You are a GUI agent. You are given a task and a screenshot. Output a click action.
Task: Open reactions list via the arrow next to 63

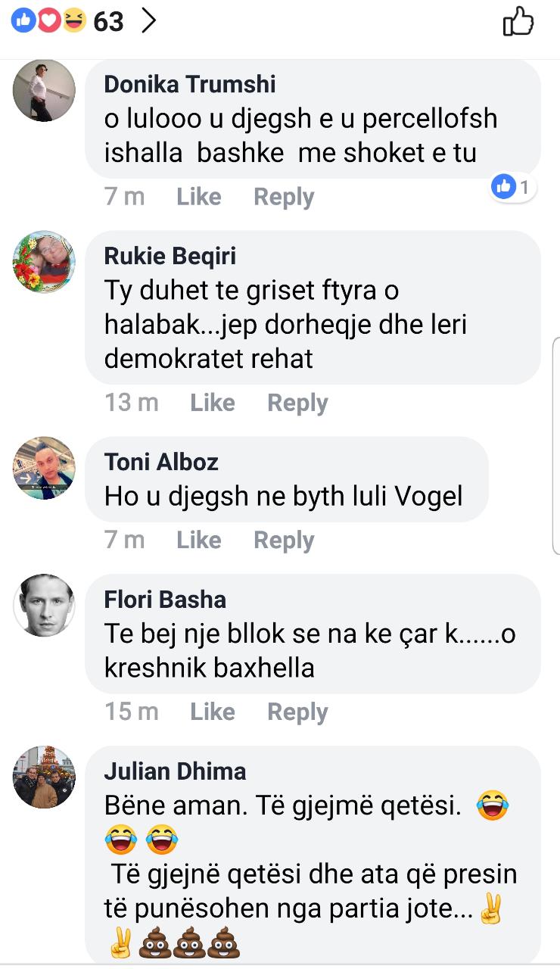click(x=149, y=21)
